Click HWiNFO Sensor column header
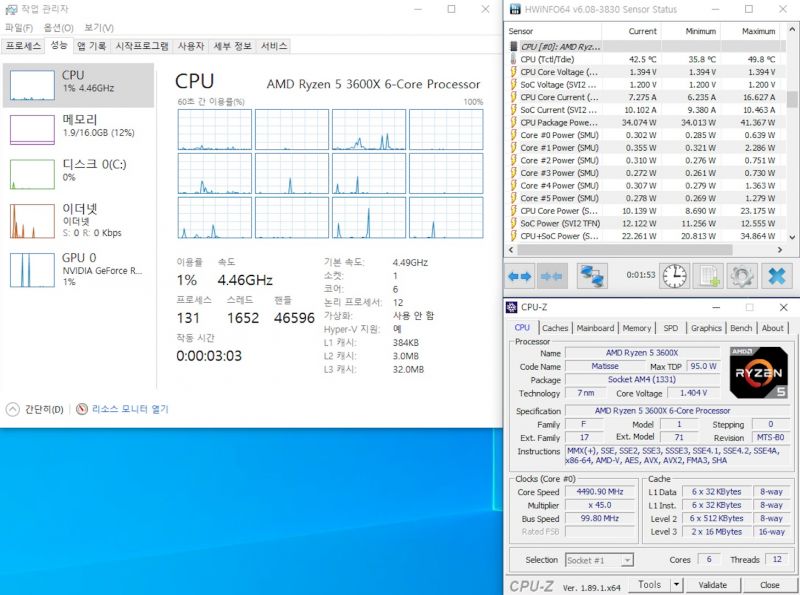 pos(553,31)
